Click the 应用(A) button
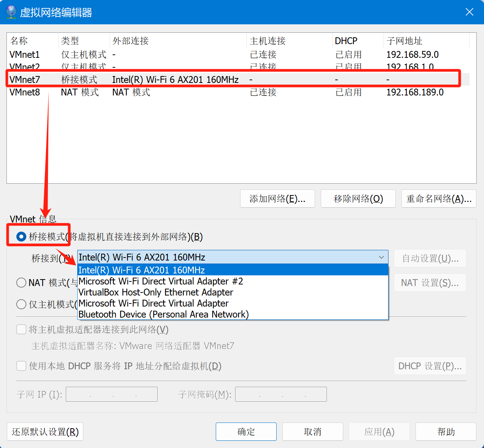This screenshot has width=484, height=448. [379, 432]
